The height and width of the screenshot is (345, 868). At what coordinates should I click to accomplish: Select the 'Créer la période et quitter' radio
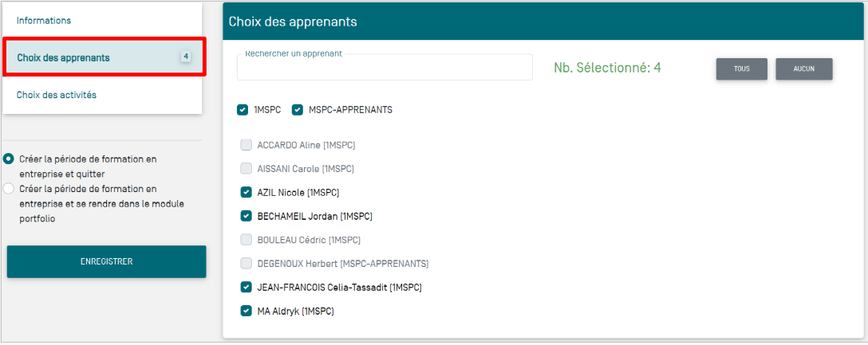(9, 159)
